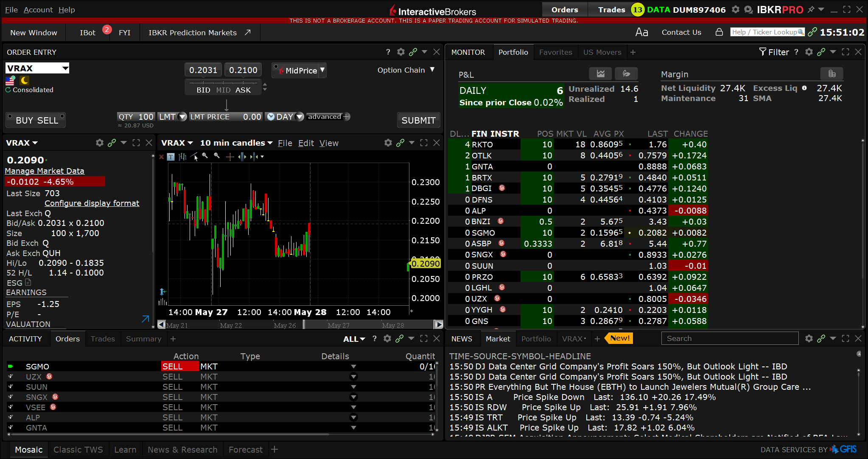Click the yellow moon overnight trading icon
The image size is (868, 459).
pyautogui.click(x=24, y=80)
